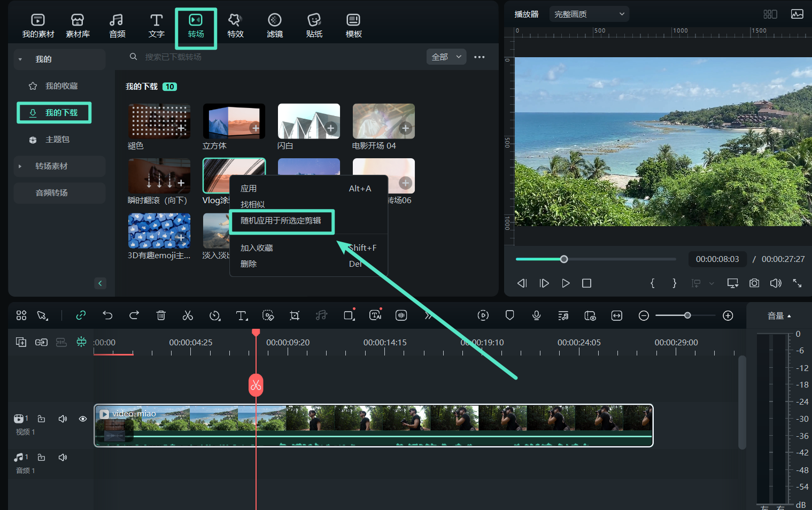
Task: Hide the video track 1 eye icon
Action: 83,419
